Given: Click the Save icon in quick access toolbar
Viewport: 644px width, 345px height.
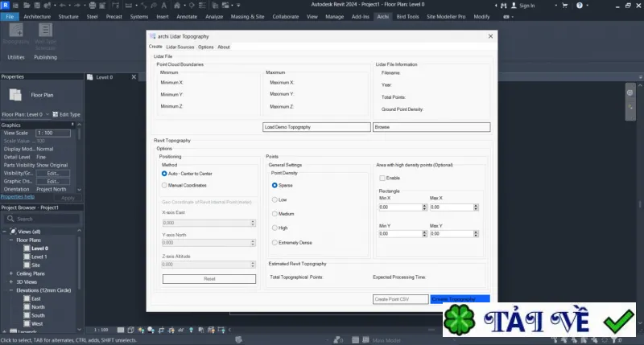Looking at the screenshot, I should click(x=37, y=6).
